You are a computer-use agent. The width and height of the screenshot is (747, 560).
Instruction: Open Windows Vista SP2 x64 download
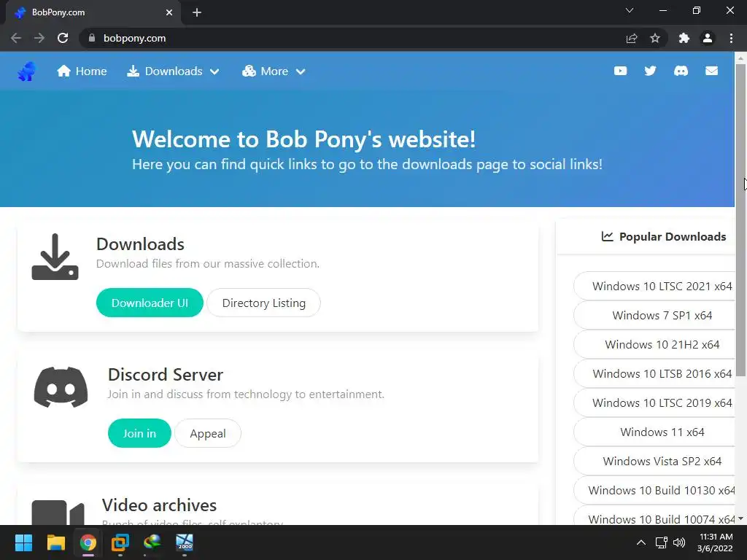pos(654,461)
